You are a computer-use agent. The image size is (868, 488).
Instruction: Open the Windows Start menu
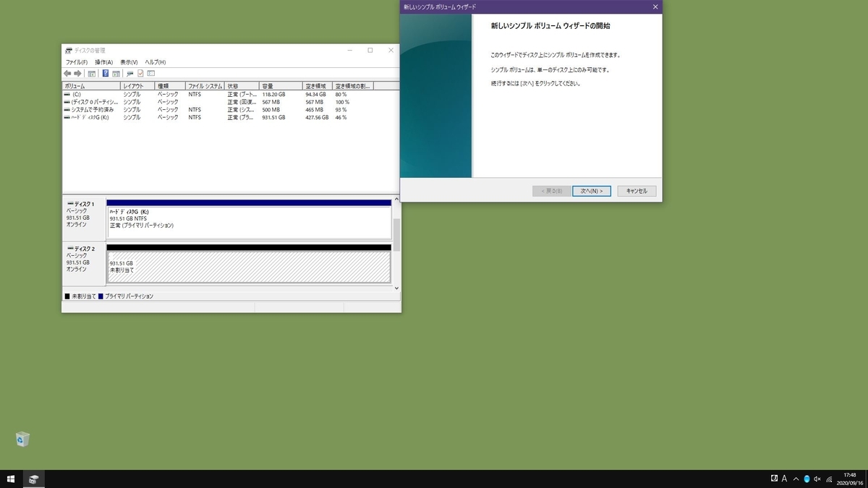pyautogui.click(x=11, y=479)
